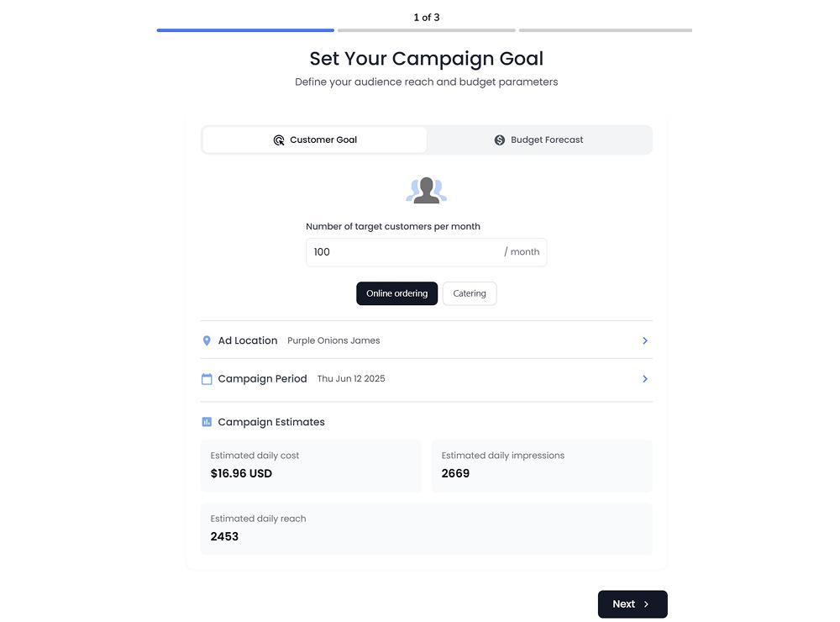Switch to the Budget Forecast tab
This screenshot has height=622, width=840.
point(539,140)
